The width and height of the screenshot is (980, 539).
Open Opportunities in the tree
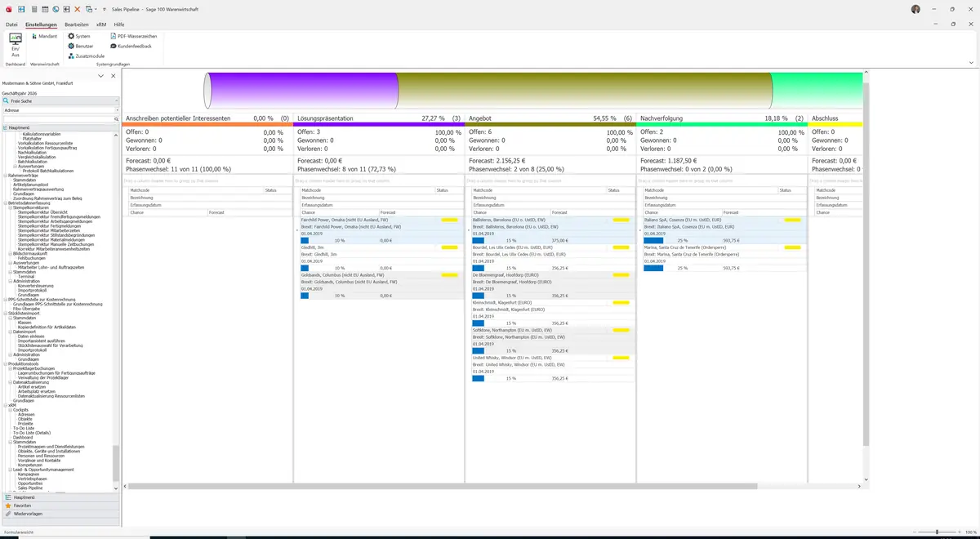pyautogui.click(x=31, y=483)
